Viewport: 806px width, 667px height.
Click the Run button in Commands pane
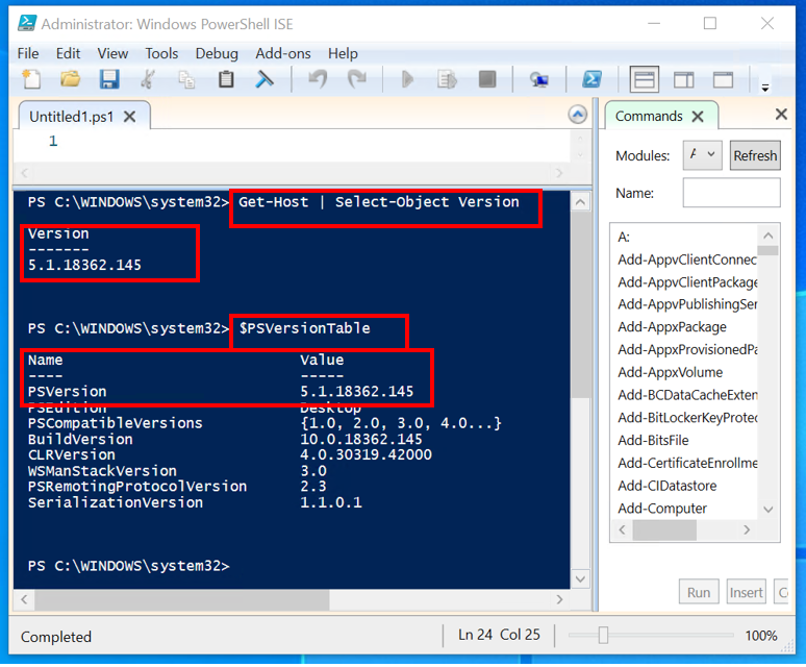[698, 592]
